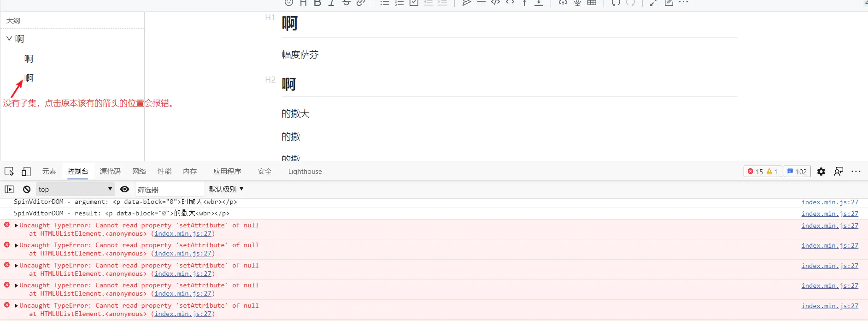868x321 pixels.
Task: Click the insert-line-before up arrow icon
Action: [524, 2]
